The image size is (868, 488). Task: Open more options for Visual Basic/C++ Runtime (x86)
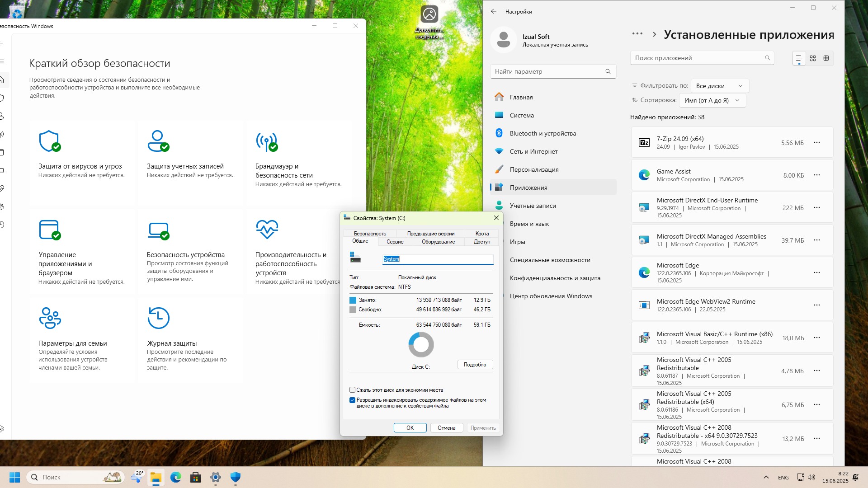[x=817, y=338]
